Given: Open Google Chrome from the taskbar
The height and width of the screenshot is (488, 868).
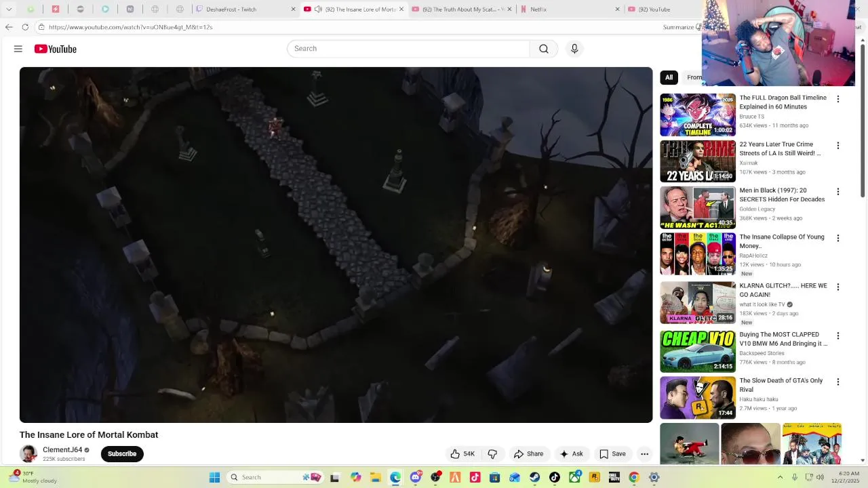Looking at the screenshot, I should click(x=634, y=477).
